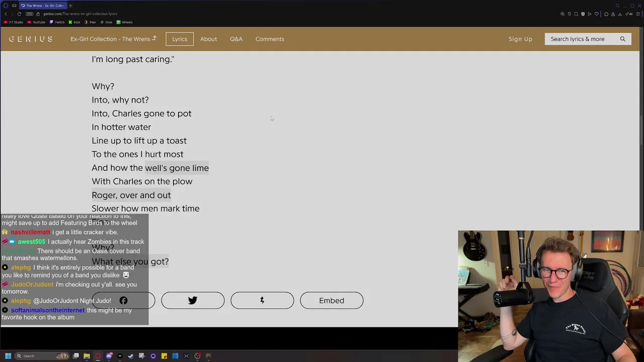Toggle the VPN badge in the address bar
Viewport: 644px width, 362px height.
pos(29,14)
